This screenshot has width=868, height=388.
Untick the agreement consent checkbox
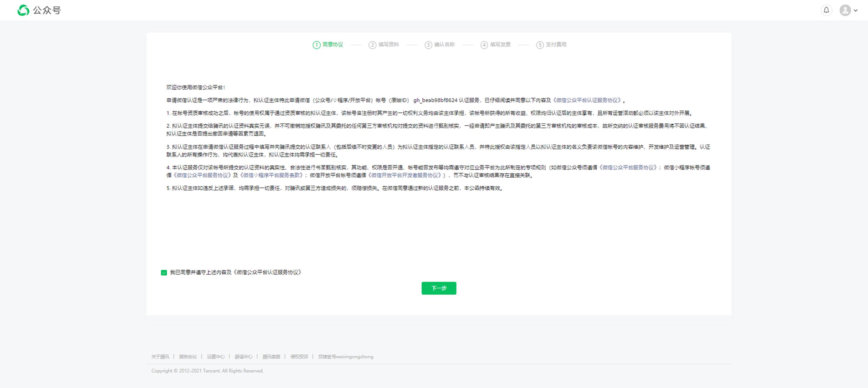pos(164,272)
